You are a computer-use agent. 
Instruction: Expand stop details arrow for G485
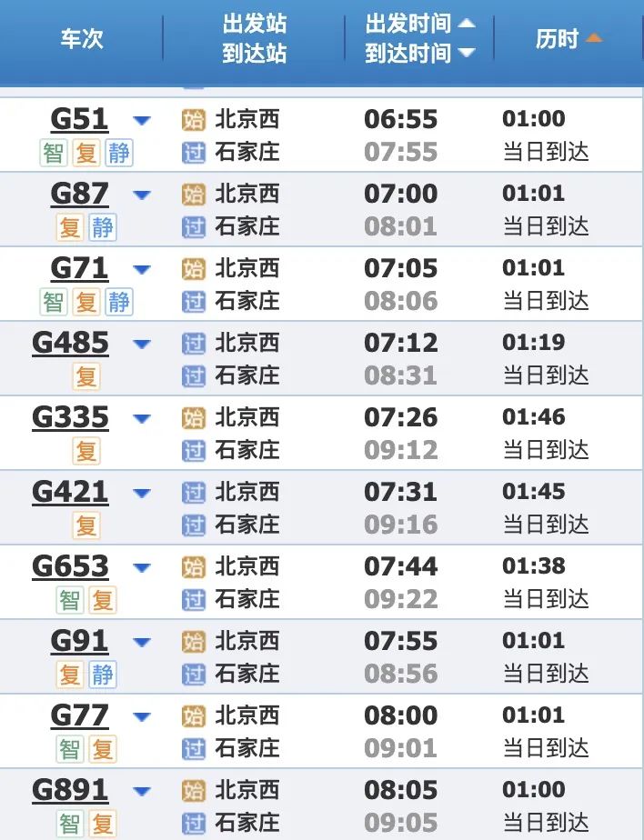(x=141, y=344)
